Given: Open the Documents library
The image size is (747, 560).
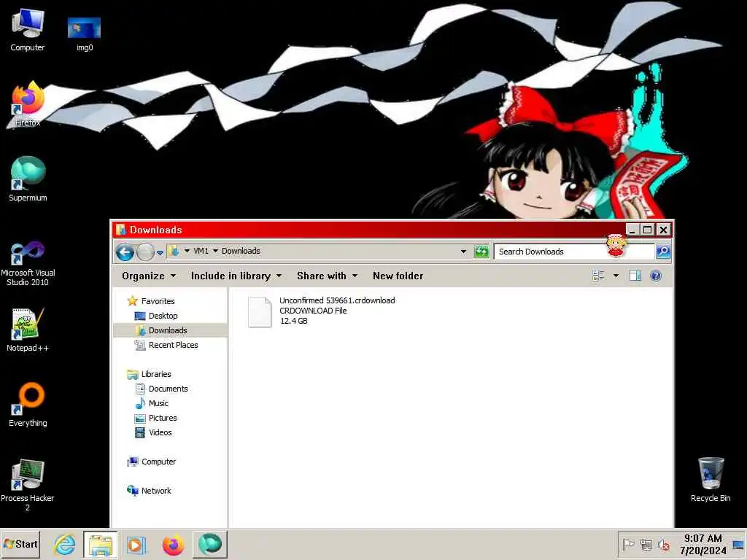Looking at the screenshot, I should (x=168, y=389).
